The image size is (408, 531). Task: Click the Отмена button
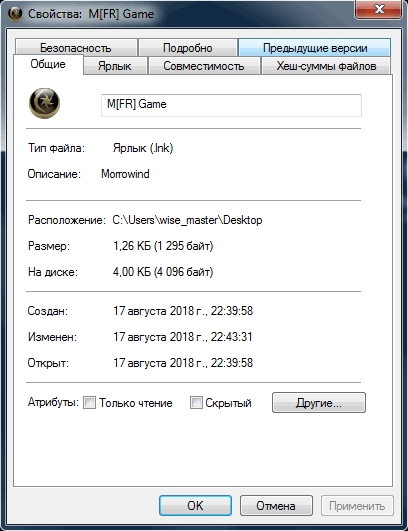[x=276, y=506]
